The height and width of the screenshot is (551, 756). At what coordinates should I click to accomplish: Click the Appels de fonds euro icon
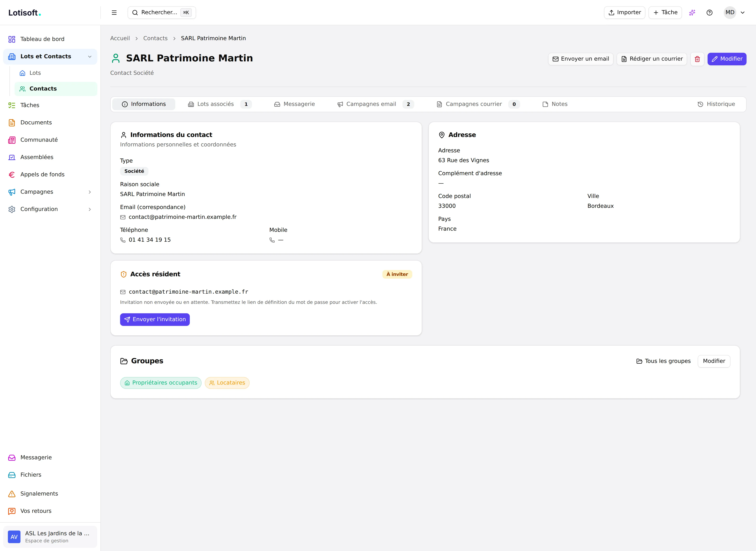click(x=12, y=175)
